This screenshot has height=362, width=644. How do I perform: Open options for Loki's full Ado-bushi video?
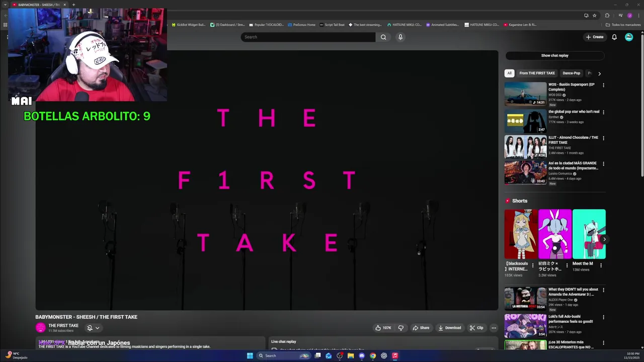pyautogui.click(x=603, y=317)
